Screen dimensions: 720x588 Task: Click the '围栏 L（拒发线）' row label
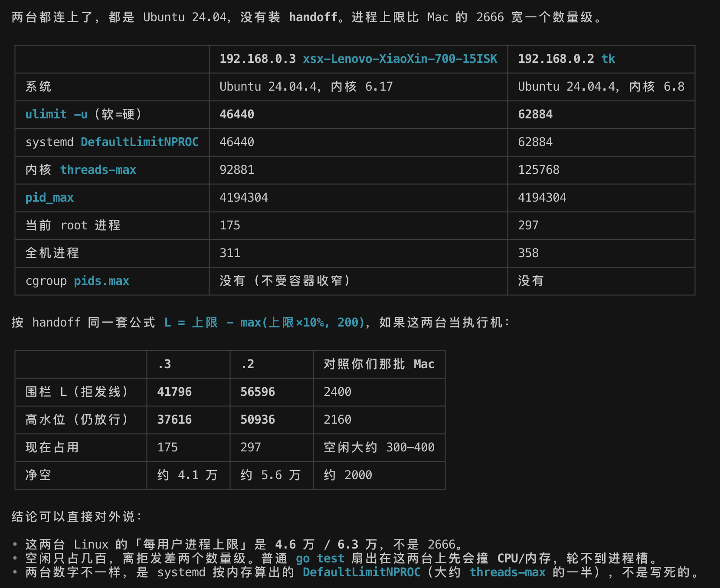click(x=76, y=392)
